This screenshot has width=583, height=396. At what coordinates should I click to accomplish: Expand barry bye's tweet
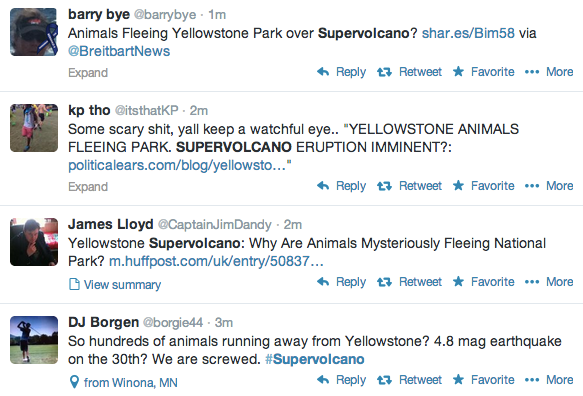[x=88, y=73]
